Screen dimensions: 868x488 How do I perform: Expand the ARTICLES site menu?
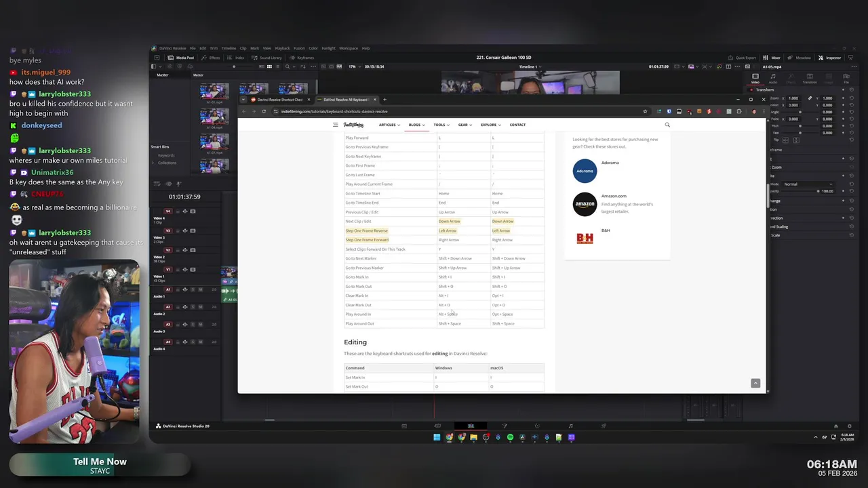[389, 125]
